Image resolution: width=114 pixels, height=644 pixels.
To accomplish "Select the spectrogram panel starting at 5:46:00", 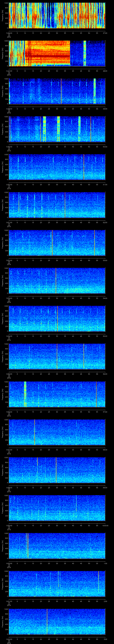I will [x=57, y=16].
